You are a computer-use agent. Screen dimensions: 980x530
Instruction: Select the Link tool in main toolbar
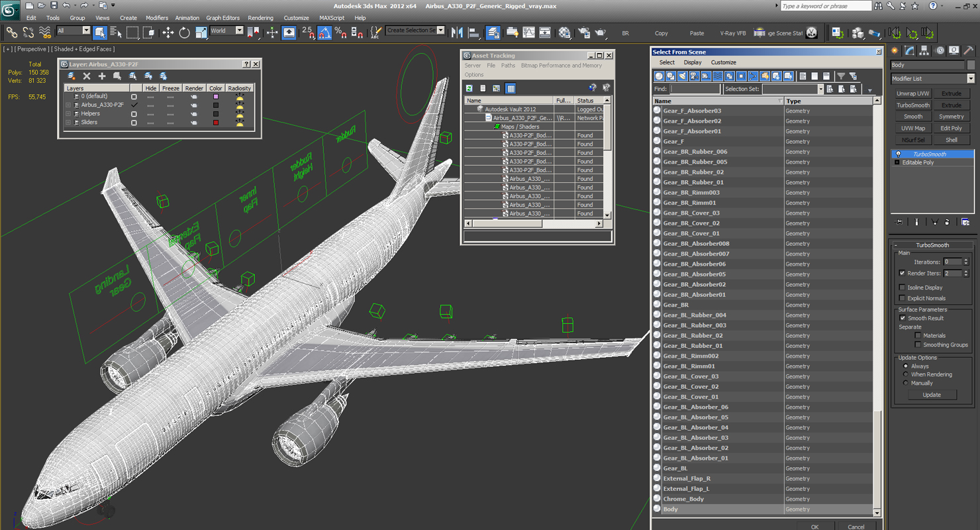tap(11, 32)
